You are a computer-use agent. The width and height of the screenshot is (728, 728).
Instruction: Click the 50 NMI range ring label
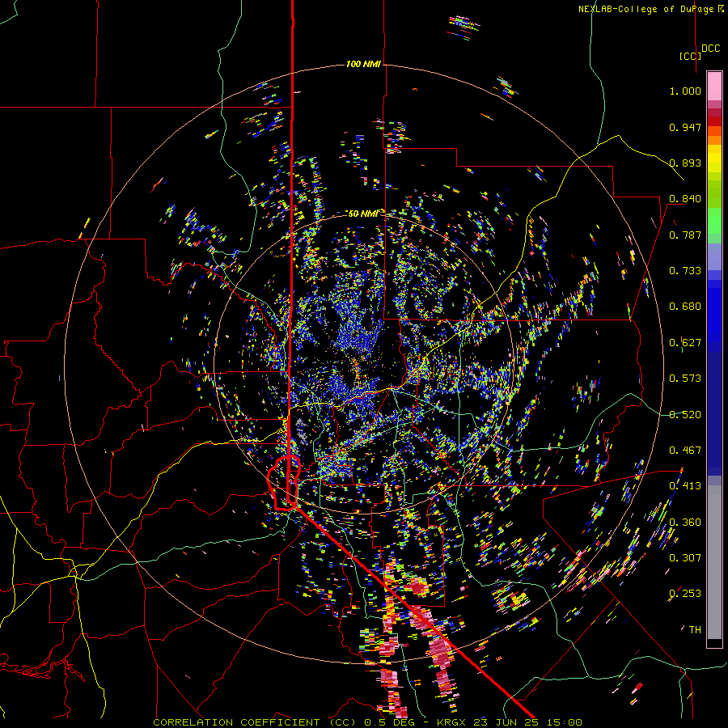tap(363, 214)
